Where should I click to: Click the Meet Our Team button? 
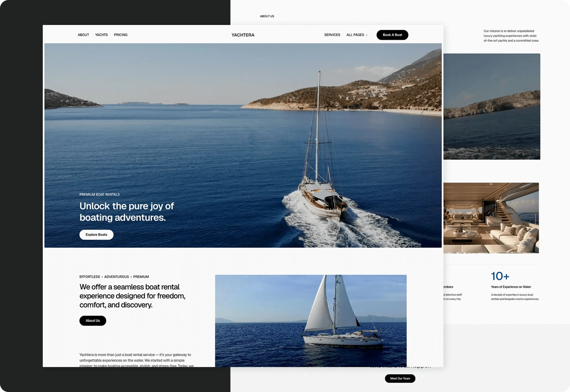400,378
